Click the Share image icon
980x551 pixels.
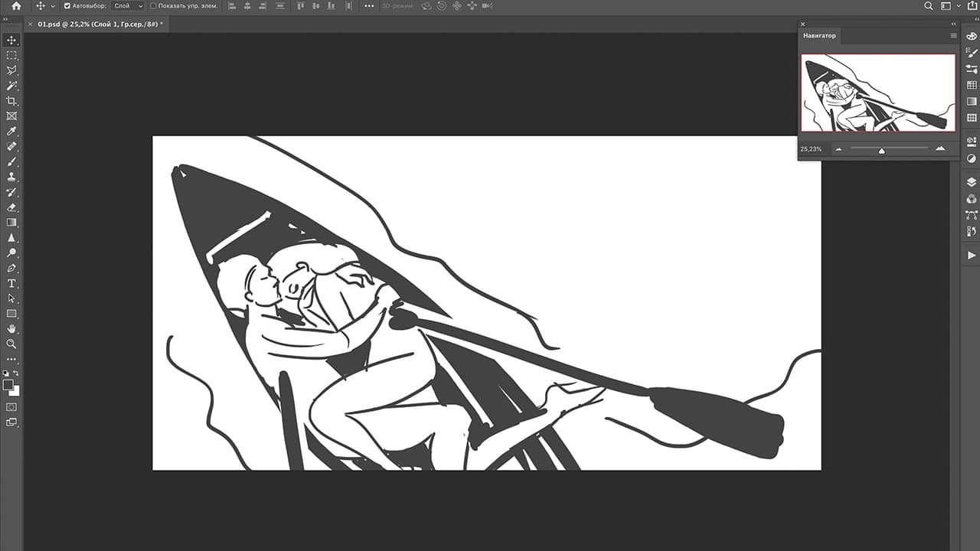coord(971,5)
